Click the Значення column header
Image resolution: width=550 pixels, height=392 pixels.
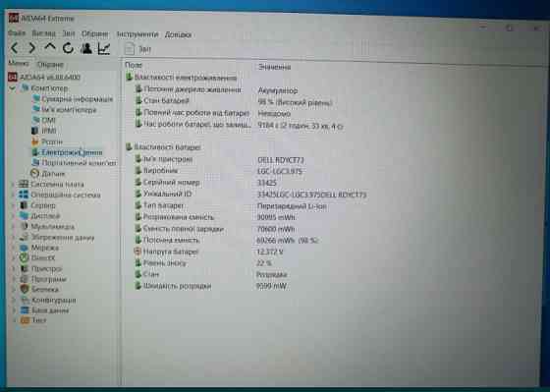coord(274,67)
